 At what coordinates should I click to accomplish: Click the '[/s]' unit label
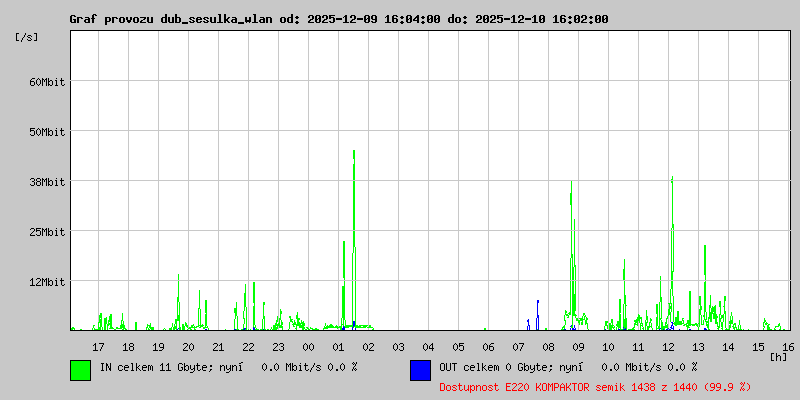(x=27, y=37)
